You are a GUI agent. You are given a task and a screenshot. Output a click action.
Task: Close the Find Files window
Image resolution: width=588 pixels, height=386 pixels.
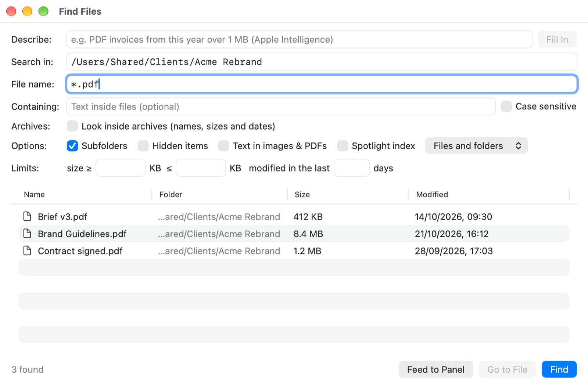pyautogui.click(x=11, y=11)
